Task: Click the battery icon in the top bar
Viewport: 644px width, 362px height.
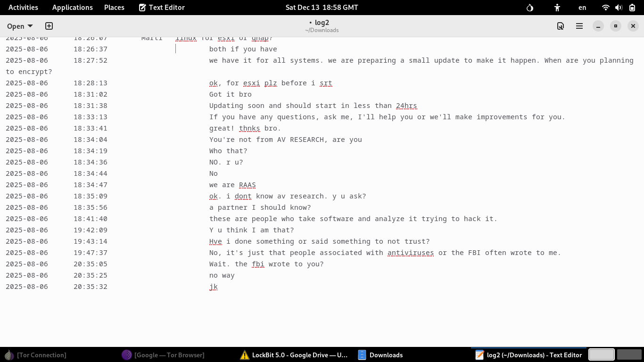Action: click(x=632, y=7)
